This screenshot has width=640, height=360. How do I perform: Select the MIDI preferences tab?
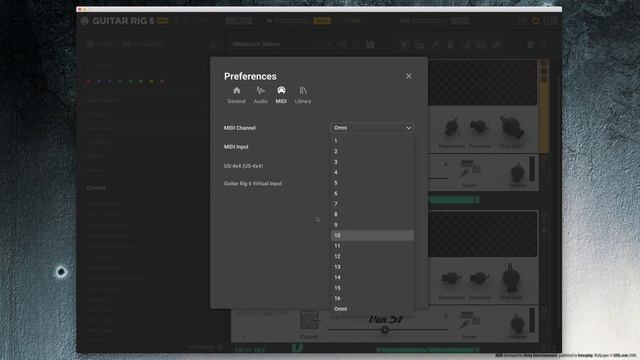click(x=281, y=95)
